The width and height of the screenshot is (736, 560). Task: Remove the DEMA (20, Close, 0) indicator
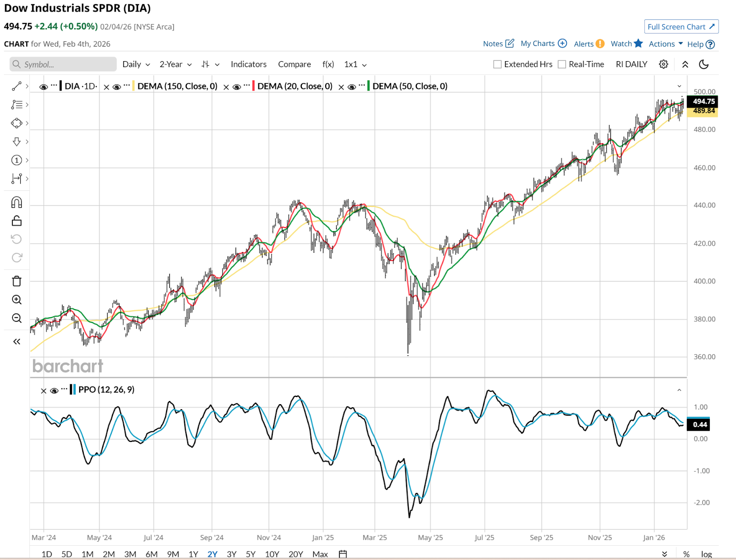tap(226, 87)
